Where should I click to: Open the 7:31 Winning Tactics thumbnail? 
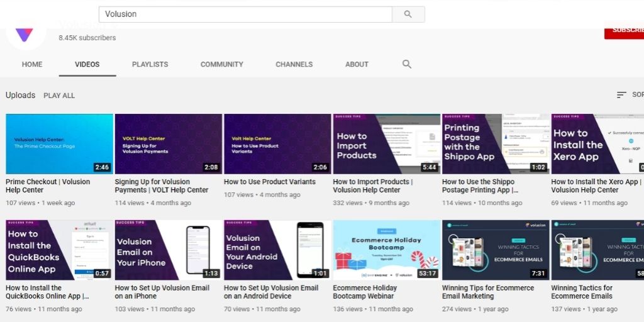pos(496,250)
